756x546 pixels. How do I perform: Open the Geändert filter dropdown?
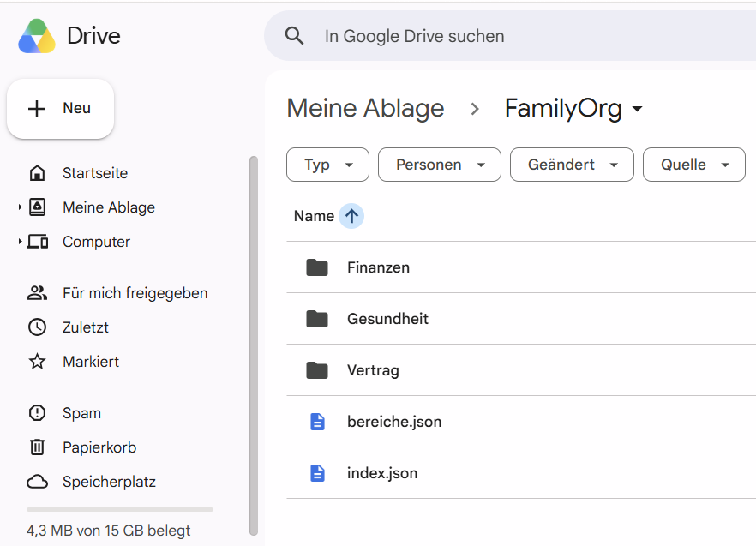click(x=572, y=165)
